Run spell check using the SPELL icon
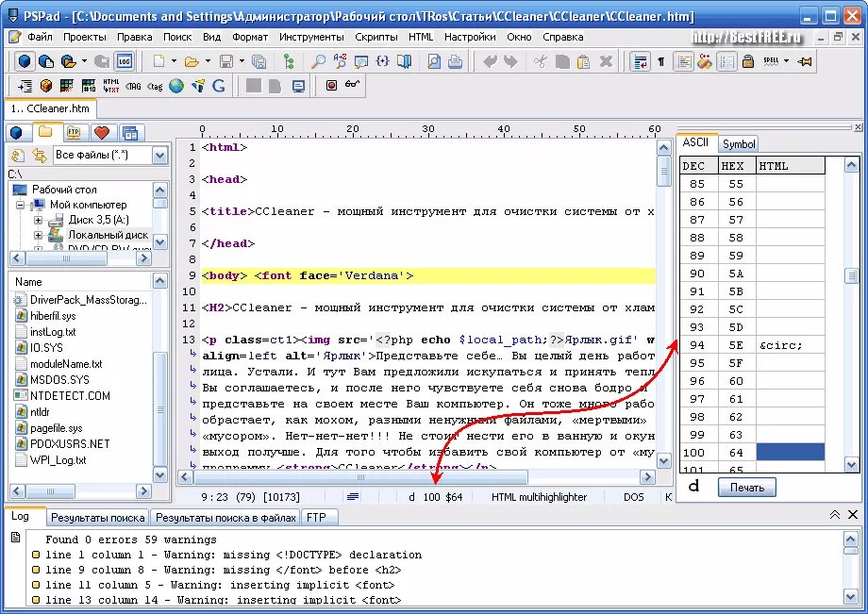Screen dimensions: 868x614 [771, 61]
